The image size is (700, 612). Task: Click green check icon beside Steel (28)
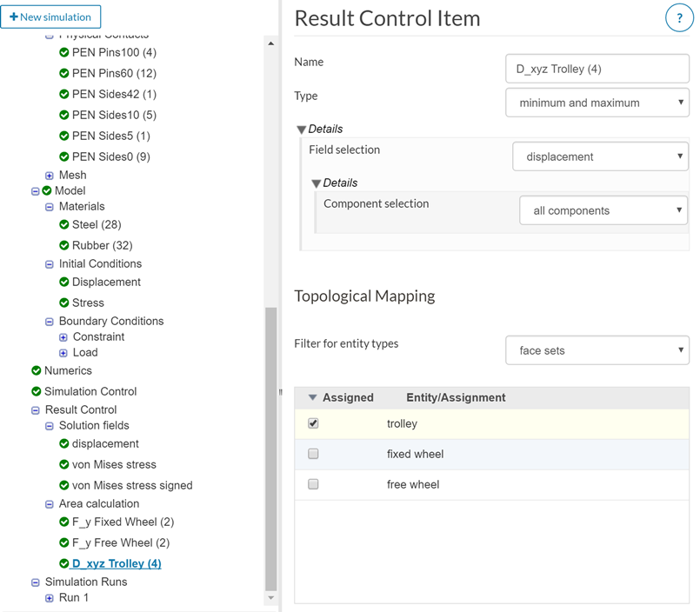coord(64,225)
